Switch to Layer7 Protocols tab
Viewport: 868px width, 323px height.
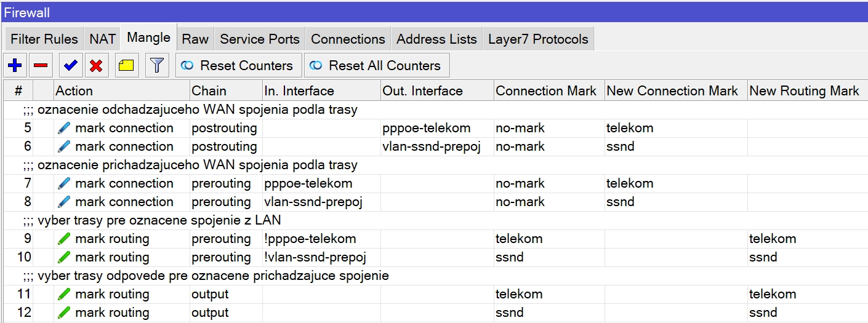(538, 39)
